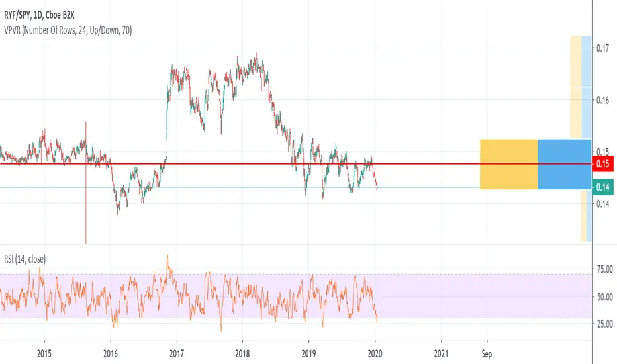
Task: Click the 25.00 RSI axis value
Action: coord(605,324)
